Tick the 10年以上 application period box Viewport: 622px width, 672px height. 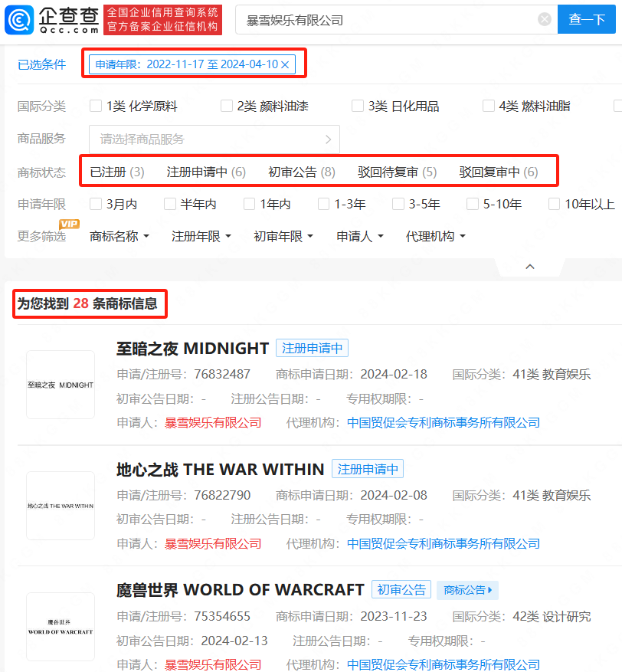coord(555,204)
